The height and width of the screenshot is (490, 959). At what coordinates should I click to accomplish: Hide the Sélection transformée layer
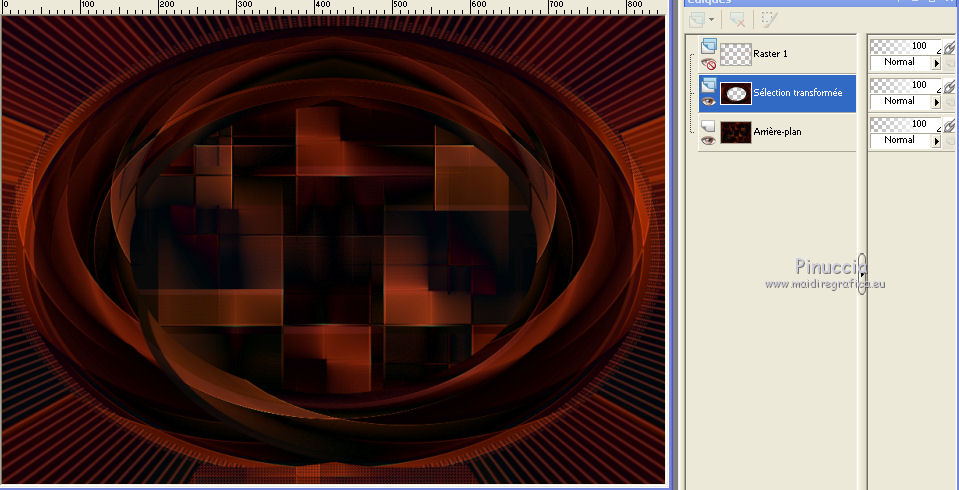click(x=708, y=102)
